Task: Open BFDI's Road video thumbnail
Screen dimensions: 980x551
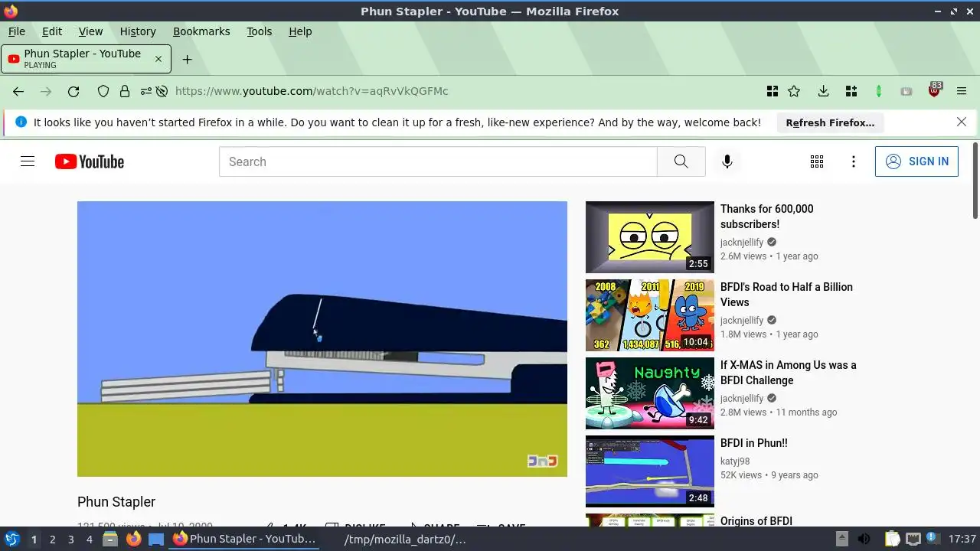Action: 650,315
